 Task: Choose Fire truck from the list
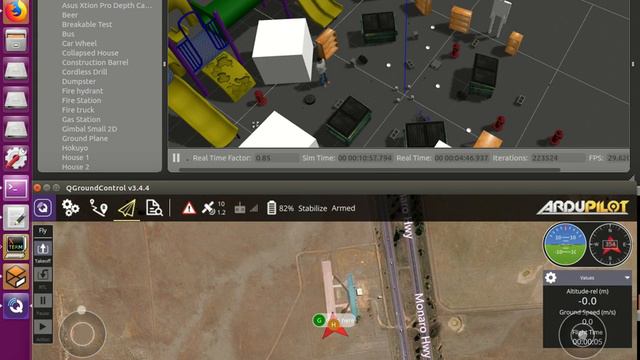tap(78, 110)
